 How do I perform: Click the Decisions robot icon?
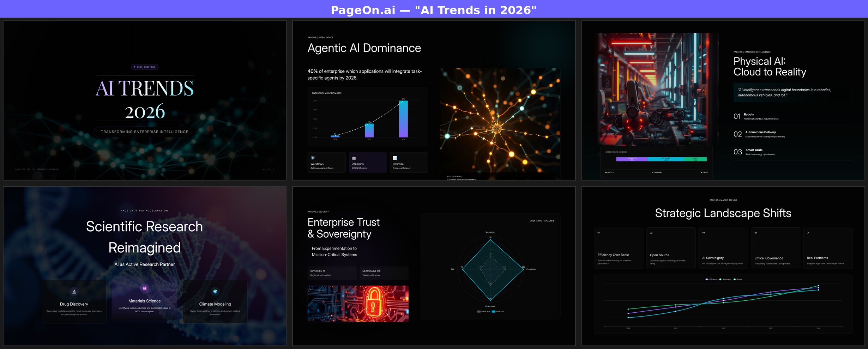pos(354,158)
